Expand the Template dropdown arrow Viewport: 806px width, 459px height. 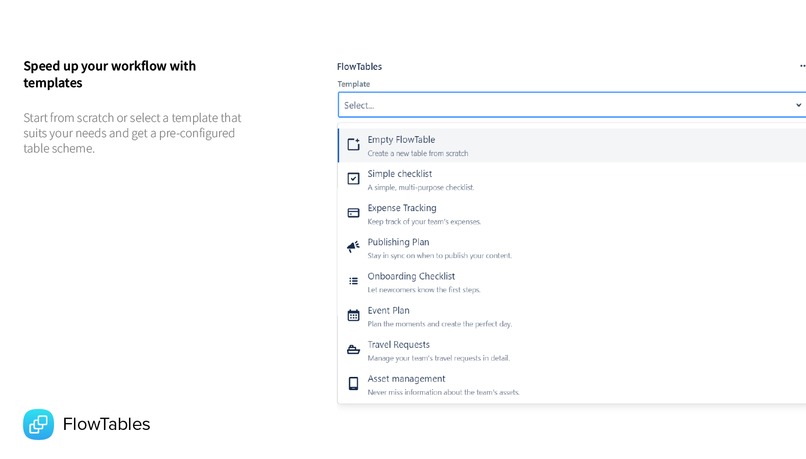pyautogui.click(x=798, y=105)
